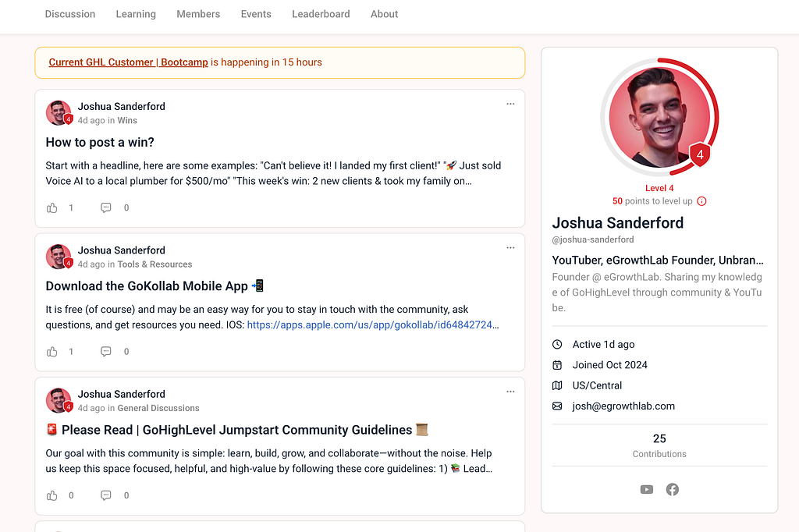Click the clock icon beside Active 1d ago
This screenshot has width=799, height=532.
tap(557, 345)
